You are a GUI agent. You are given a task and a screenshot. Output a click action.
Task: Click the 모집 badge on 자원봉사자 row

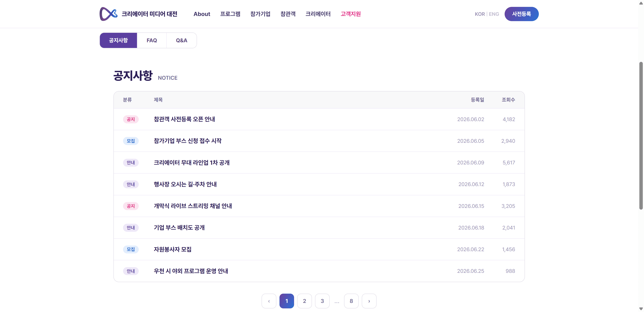tap(131, 249)
